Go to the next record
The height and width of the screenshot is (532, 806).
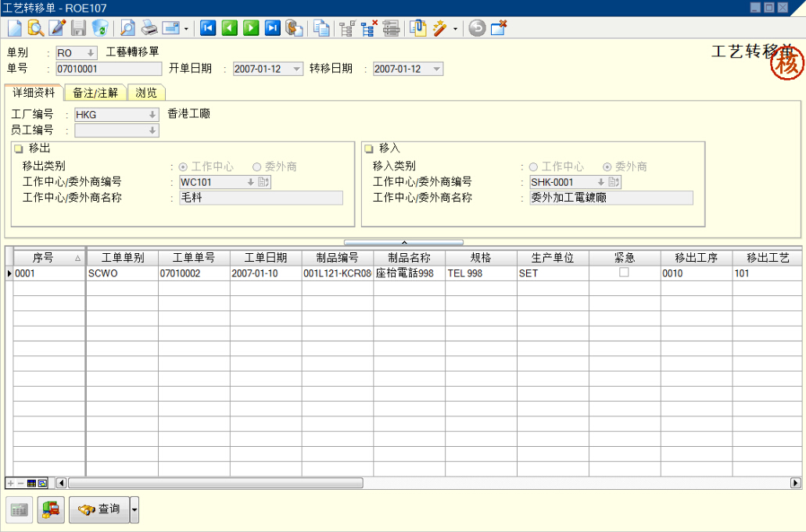pyautogui.click(x=251, y=27)
